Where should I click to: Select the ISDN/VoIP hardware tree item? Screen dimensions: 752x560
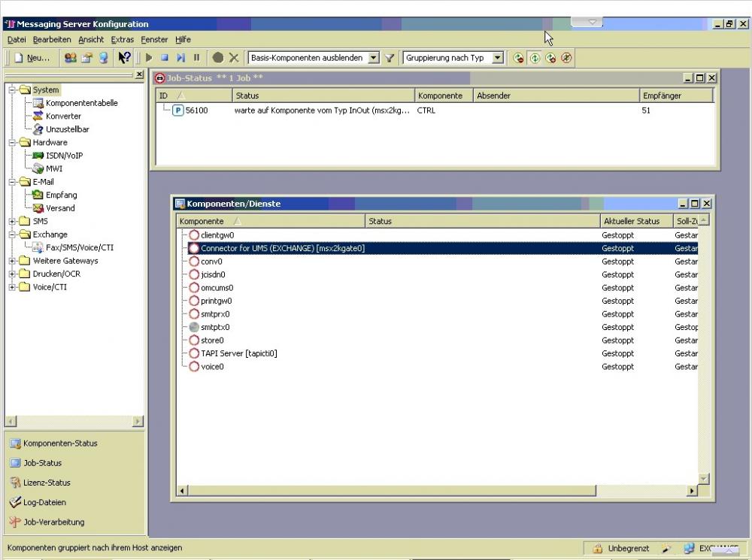tap(64, 156)
